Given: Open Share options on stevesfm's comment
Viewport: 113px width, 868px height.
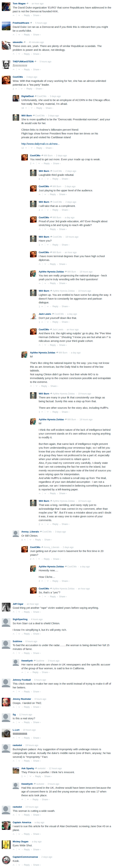Looking at the screenshot, I should 37,54.
